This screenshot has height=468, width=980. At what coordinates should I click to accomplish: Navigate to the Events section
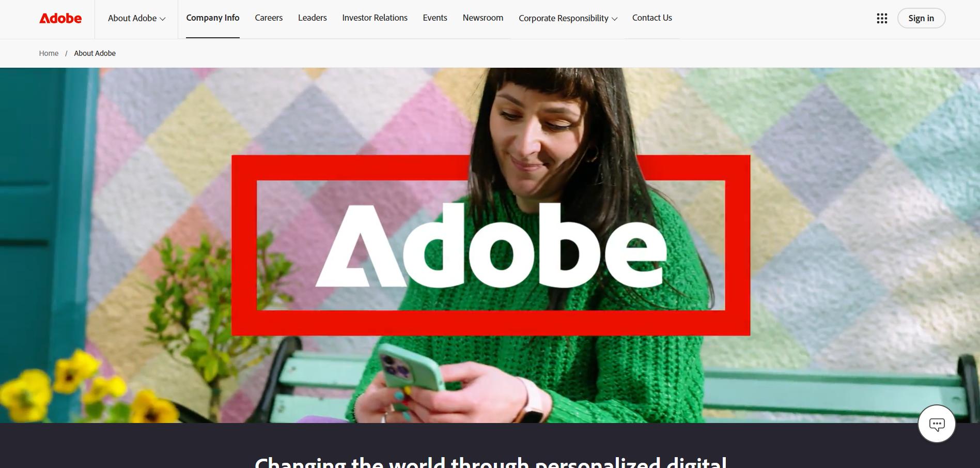(x=435, y=18)
